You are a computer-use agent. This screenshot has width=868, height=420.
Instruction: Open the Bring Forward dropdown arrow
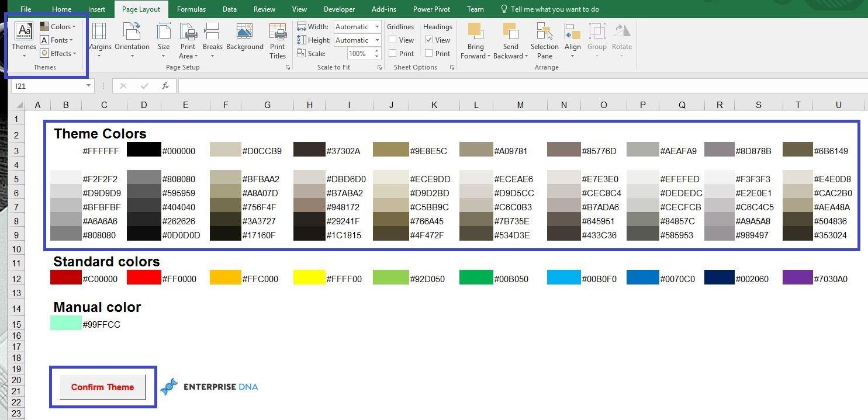pyautogui.click(x=490, y=56)
